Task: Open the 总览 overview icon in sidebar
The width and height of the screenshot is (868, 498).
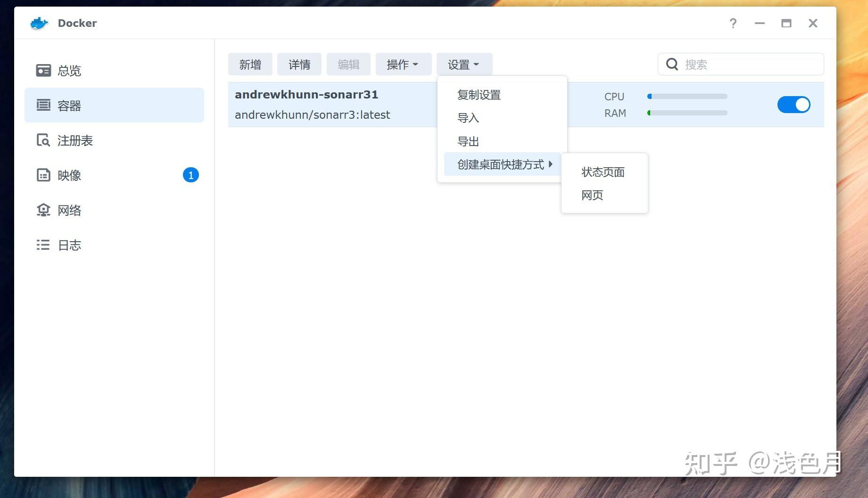Action: 43,71
